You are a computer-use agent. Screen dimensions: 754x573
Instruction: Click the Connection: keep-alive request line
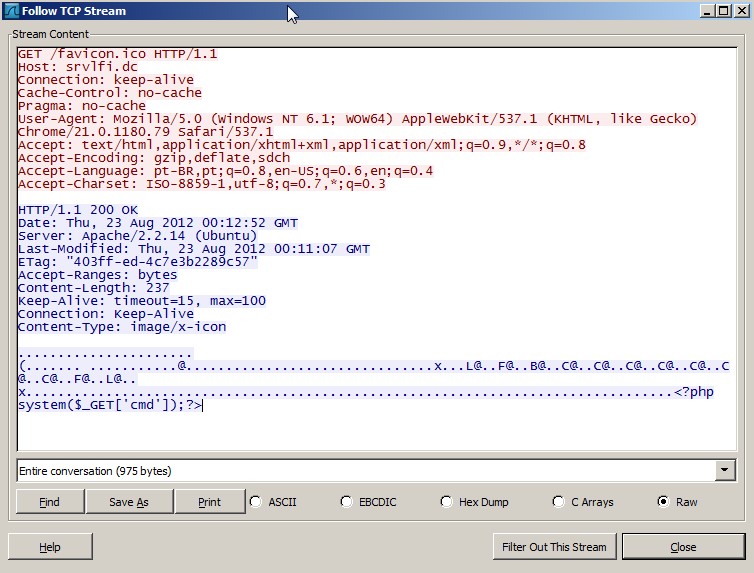(106, 80)
